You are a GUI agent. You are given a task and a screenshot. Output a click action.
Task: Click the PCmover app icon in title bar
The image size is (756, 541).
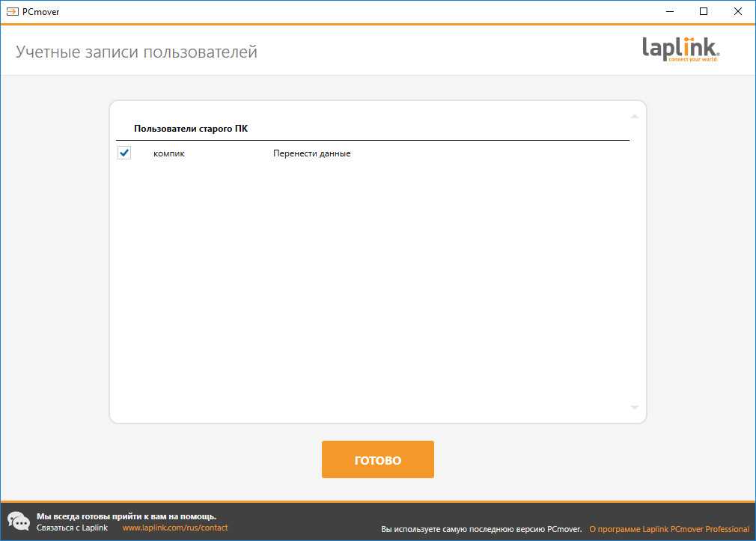(x=12, y=11)
